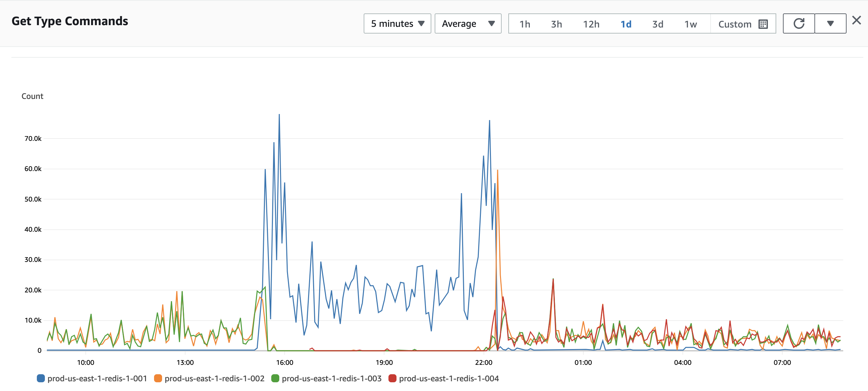Choose the 1w time range
Image resolution: width=868 pixels, height=391 pixels.
[x=691, y=24]
